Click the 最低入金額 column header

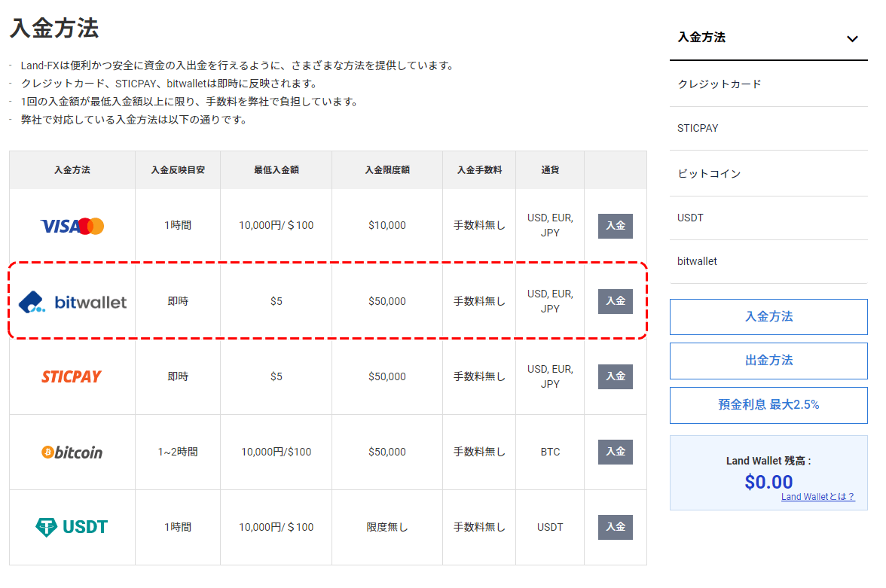point(276,170)
